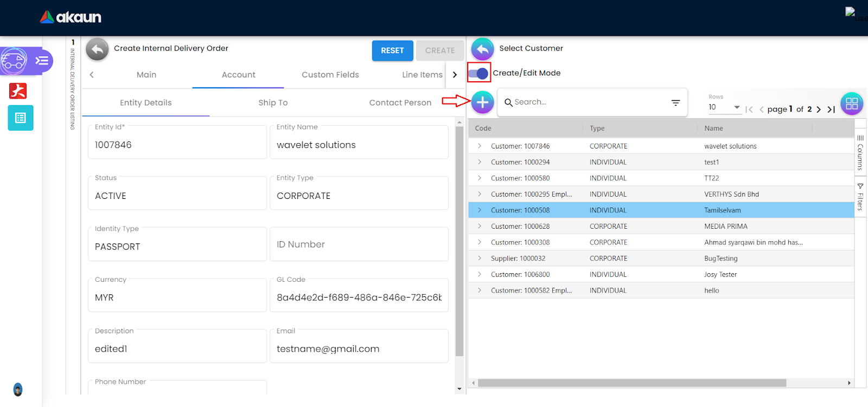
Task: Toggle Create/Edit Mode switch
Action: pos(478,73)
